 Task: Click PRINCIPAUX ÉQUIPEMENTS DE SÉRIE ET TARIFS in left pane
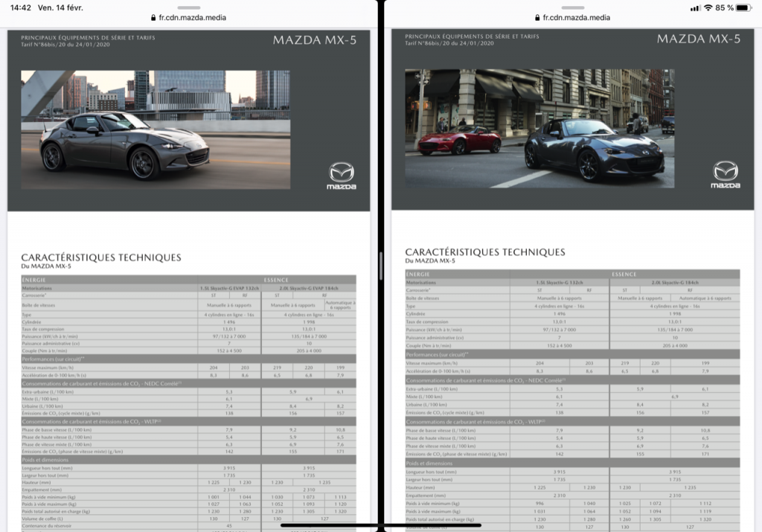click(88, 37)
